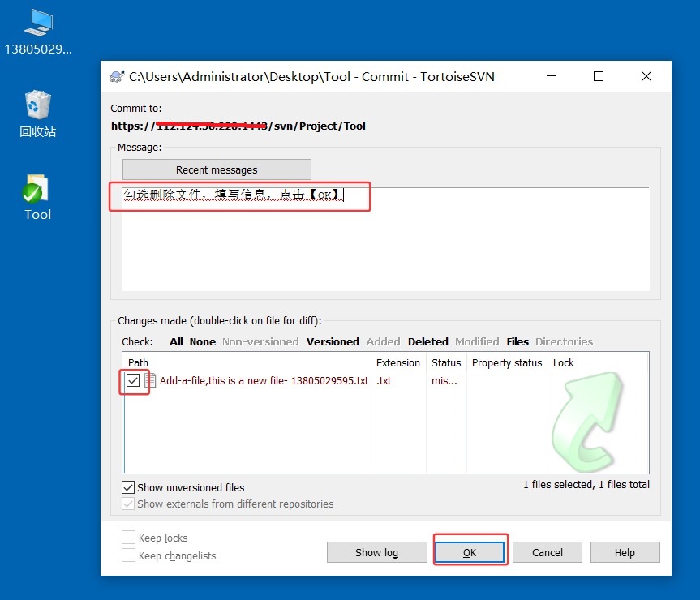Check only Versioned files
The width and height of the screenshot is (700, 600).
point(333,341)
